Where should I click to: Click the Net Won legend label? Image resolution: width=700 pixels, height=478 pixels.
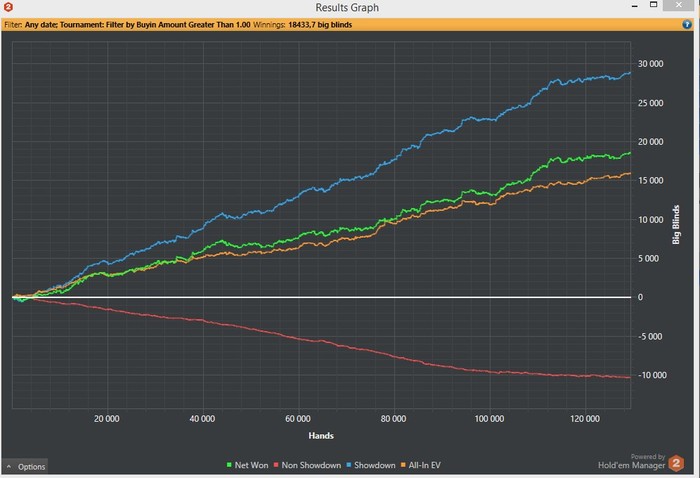click(x=251, y=465)
